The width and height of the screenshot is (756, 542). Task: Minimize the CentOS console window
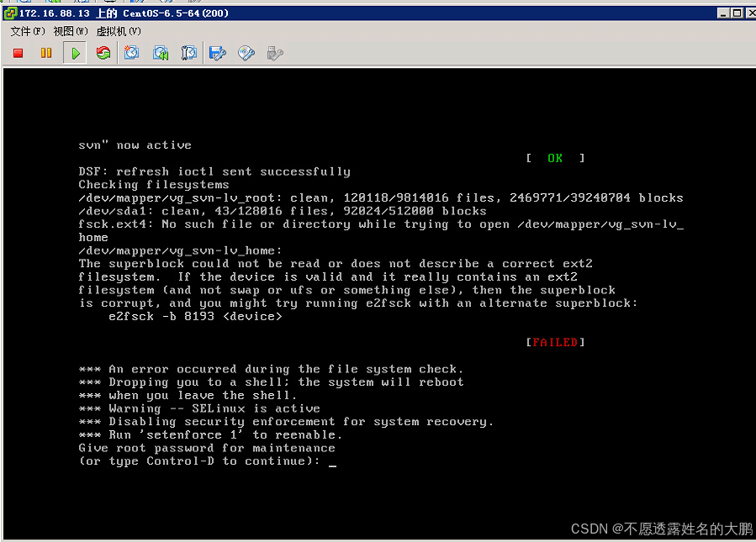723,13
